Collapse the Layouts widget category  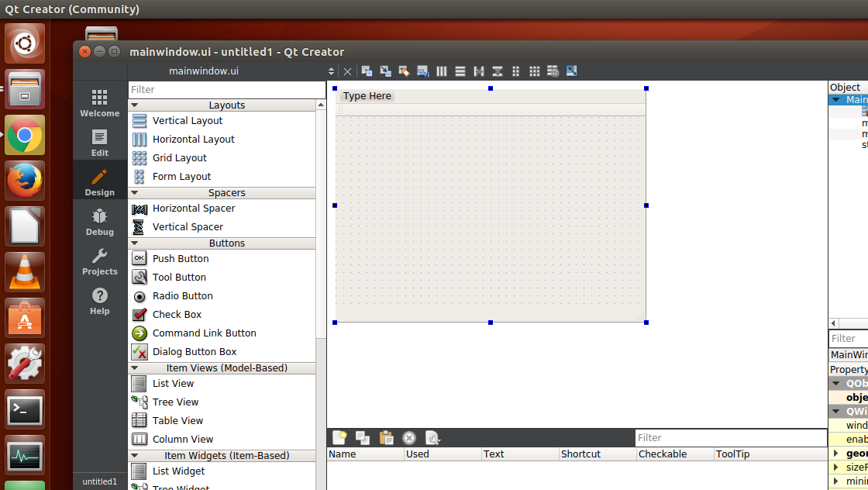coord(135,105)
